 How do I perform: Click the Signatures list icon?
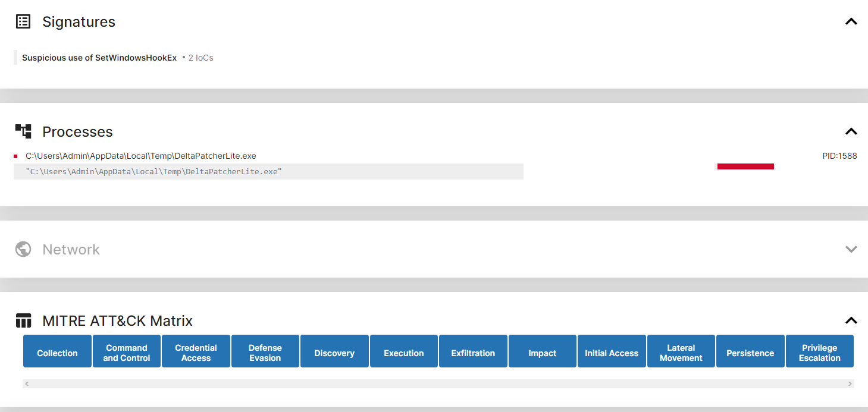coord(23,22)
